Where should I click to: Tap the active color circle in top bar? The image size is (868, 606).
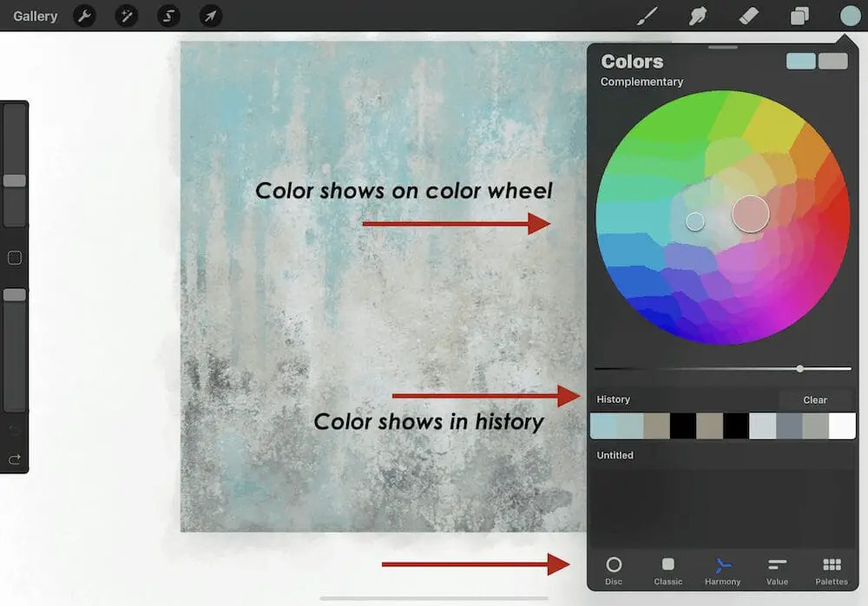click(x=850, y=16)
